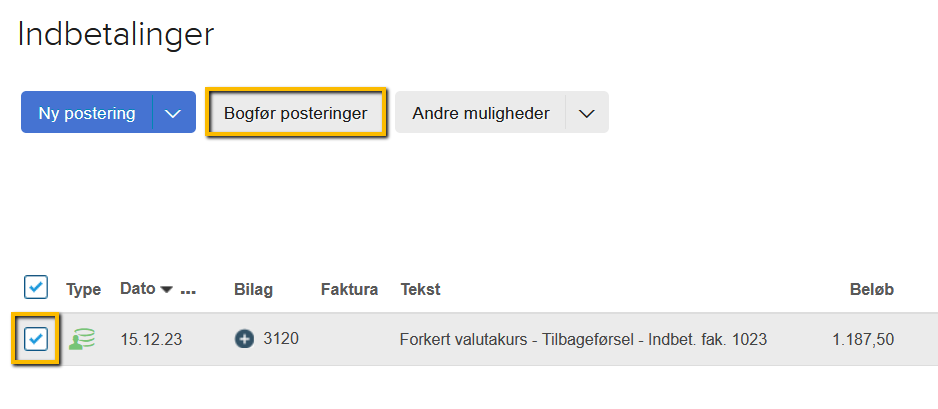Uncheck the checkbox for the 15.12.23 row
Image resolution: width=938 pixels, height=409 pixels.
(x=36, y=339)
